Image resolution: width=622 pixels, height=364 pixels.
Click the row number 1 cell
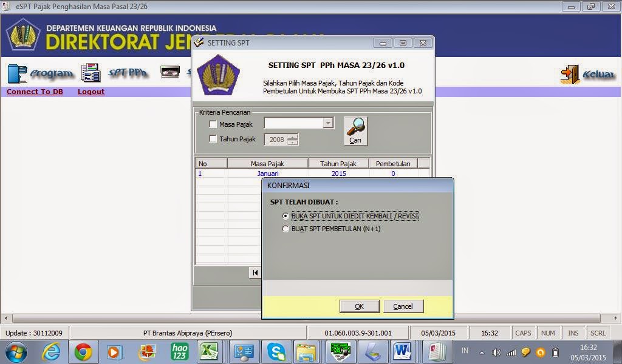click(x=212, y=174)
